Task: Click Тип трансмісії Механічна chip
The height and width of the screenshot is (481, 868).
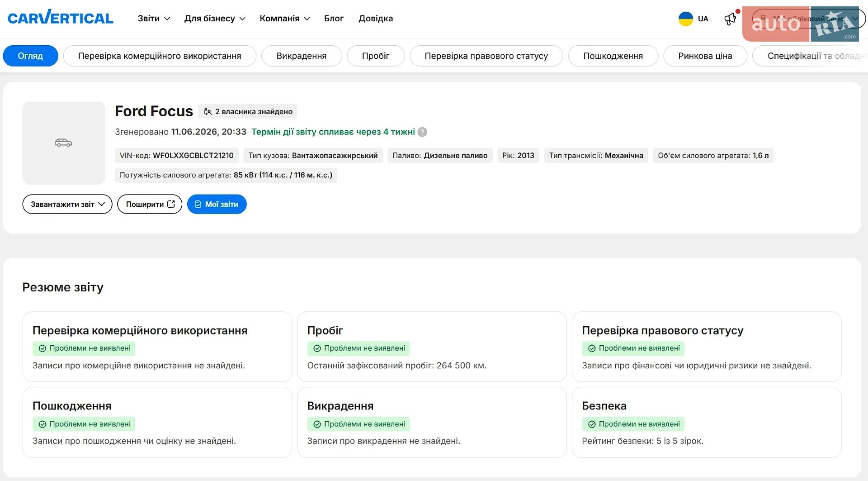Action: click(596, 155)
